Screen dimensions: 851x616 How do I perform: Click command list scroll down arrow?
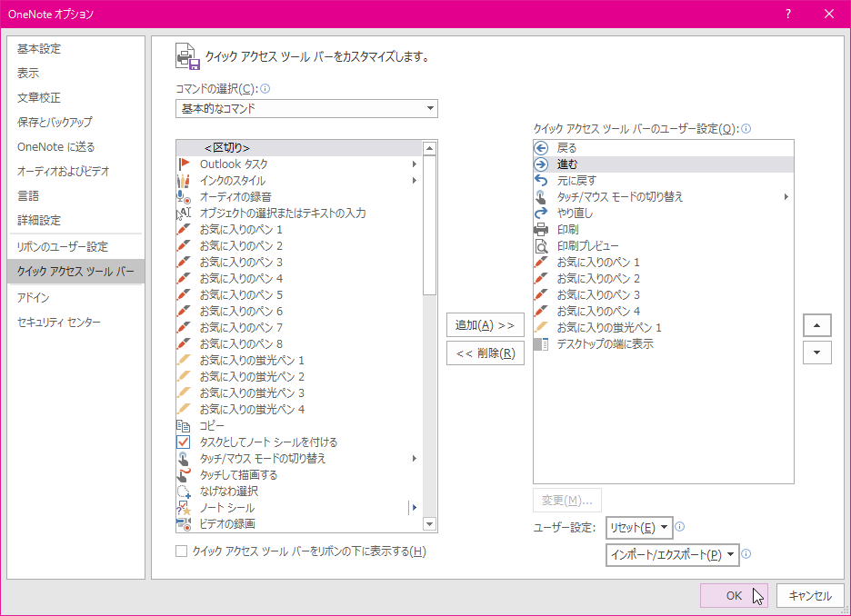tap(429, 524)
